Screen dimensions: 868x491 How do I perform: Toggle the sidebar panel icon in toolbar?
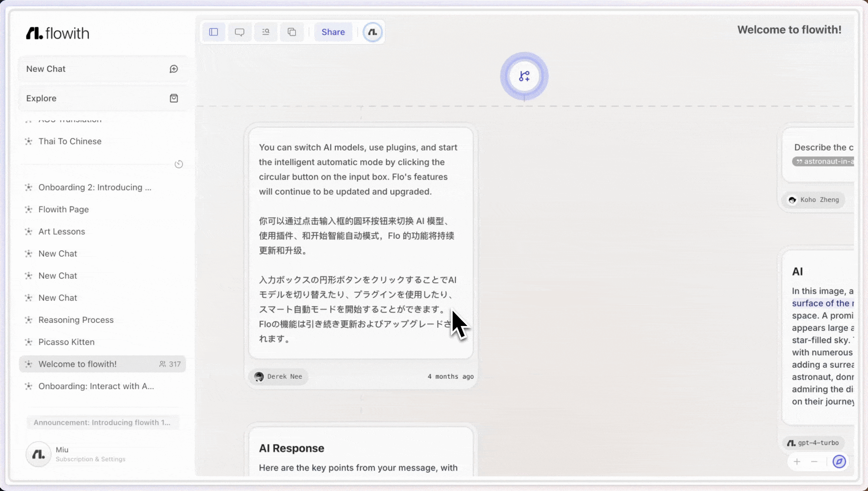[x=213, y=32]
